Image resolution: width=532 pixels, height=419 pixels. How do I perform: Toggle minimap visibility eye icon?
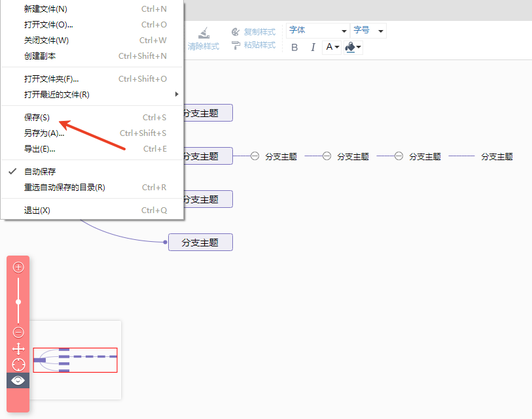[x=18, y=380]
